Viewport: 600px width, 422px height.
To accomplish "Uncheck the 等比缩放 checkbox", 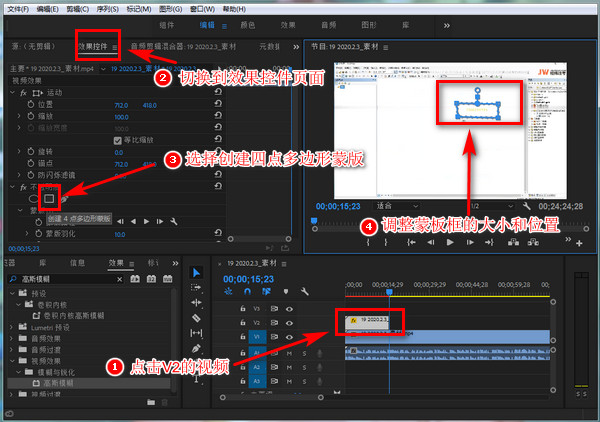I will pos(117,140).
